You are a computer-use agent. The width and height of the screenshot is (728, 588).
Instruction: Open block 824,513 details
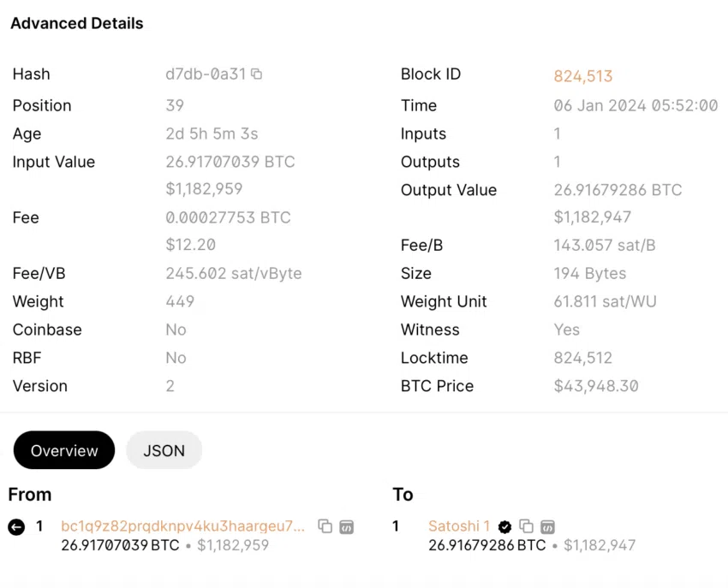pos(583,75)
